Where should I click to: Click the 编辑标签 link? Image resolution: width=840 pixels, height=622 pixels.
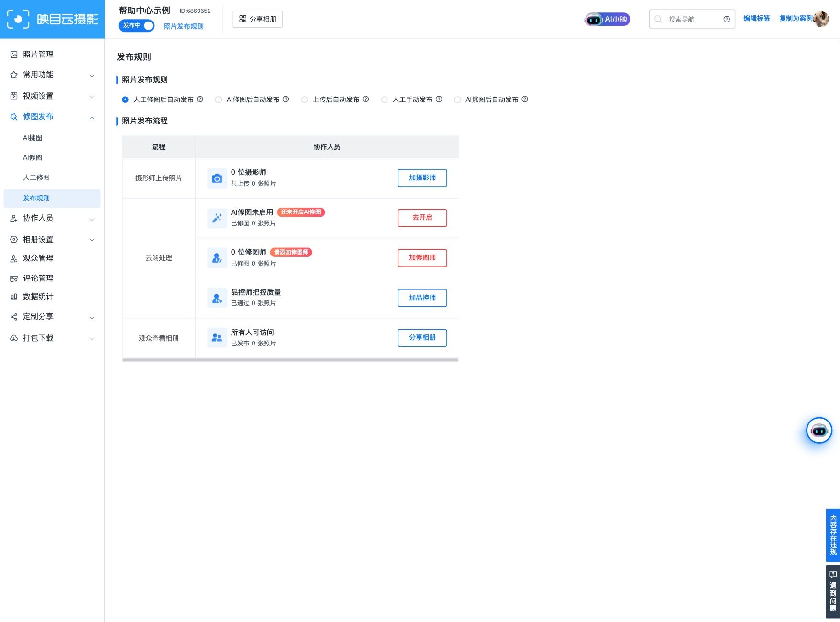point(757,19)
